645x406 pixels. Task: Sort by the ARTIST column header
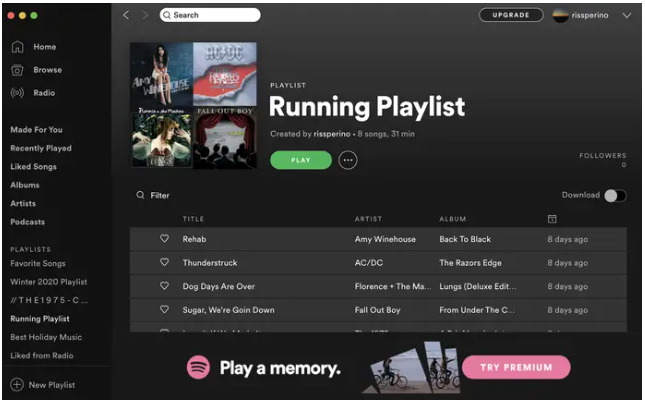tap(368, 219)
